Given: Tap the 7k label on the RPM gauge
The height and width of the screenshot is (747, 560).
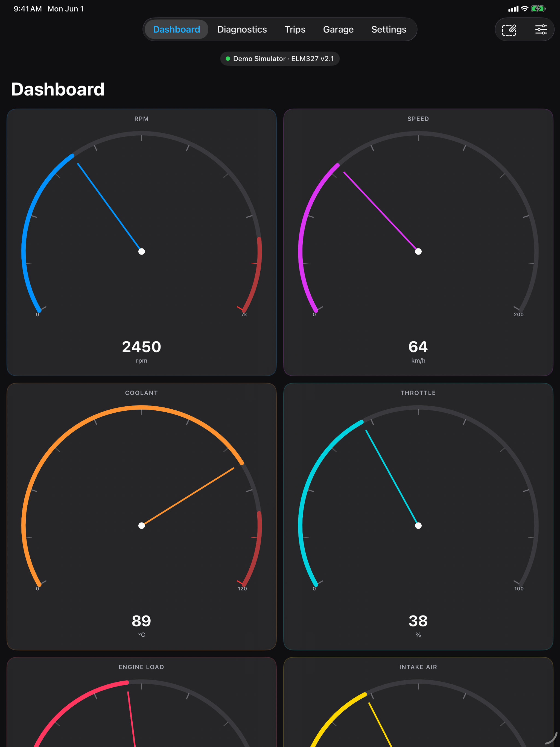Looking at the screenshot, I should point(244,314).
